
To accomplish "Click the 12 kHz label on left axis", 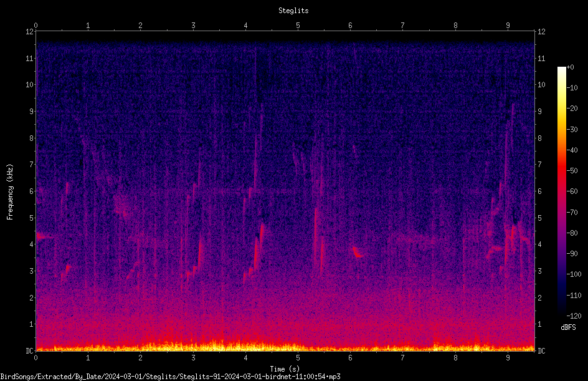I will (29, 32).
